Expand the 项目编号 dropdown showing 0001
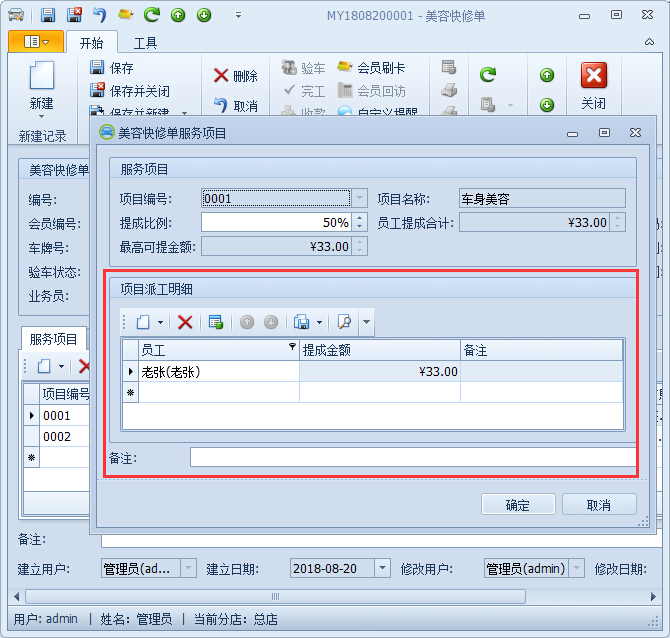670x638 pixels. [359, 198]
